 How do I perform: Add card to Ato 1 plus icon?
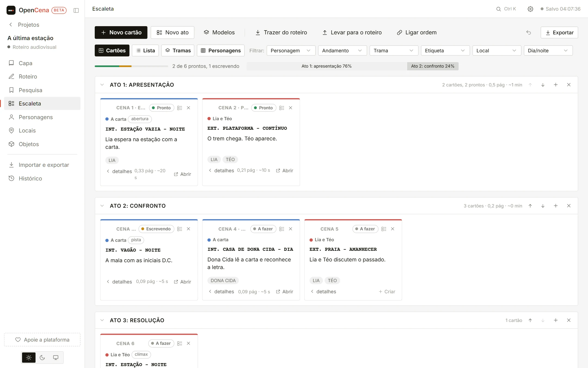556,85
